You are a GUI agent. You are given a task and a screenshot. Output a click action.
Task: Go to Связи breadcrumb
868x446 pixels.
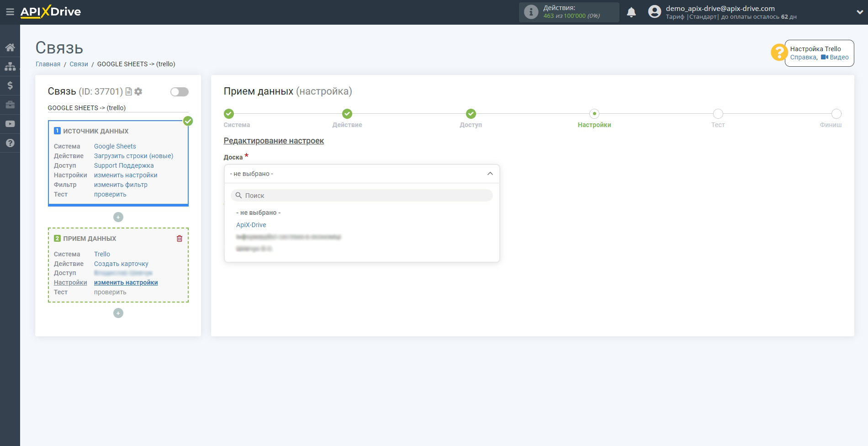(x=79, y=64)
